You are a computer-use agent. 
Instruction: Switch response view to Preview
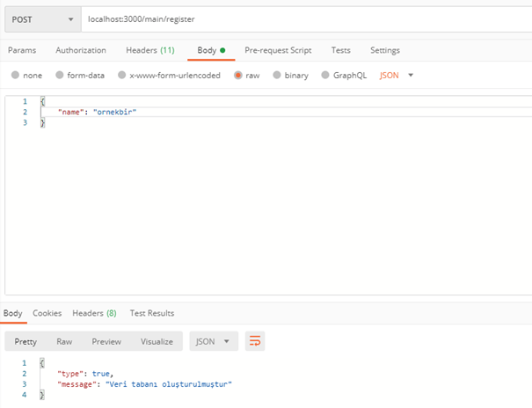pyautogui.click(x=106, y=341)
